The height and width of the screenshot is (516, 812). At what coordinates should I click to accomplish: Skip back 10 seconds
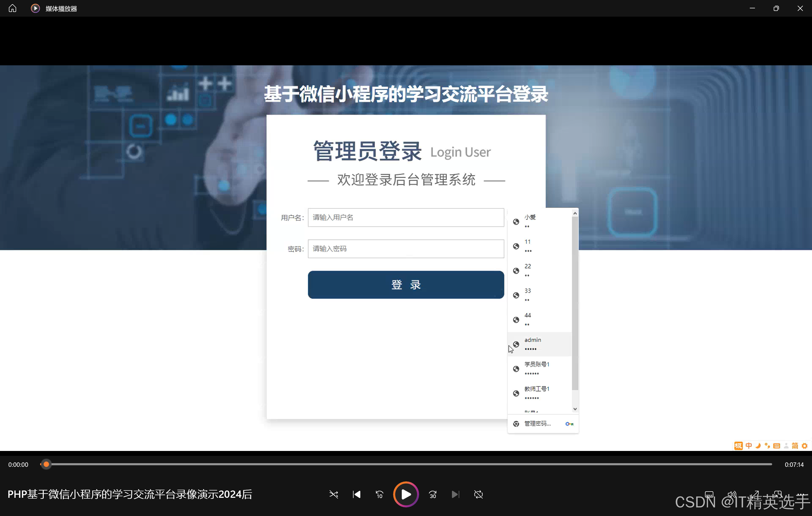(379, 494)
